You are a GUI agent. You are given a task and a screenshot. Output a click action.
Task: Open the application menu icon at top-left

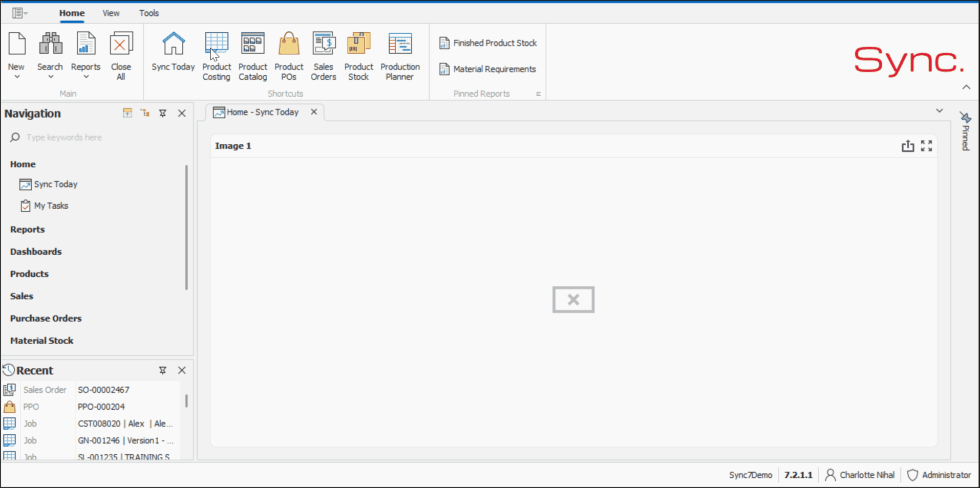tap(19, 13)
